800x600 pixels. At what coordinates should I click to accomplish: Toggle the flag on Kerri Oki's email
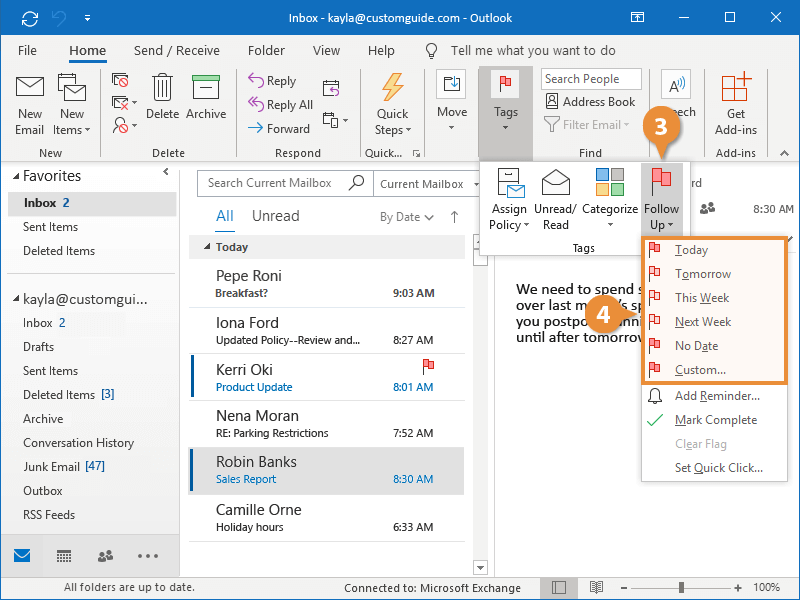click(x=428, y=366)
